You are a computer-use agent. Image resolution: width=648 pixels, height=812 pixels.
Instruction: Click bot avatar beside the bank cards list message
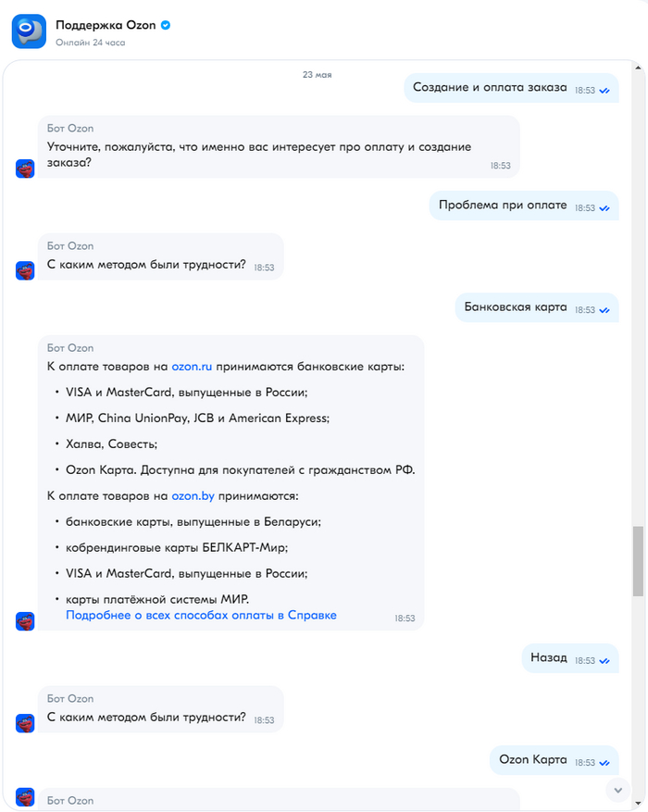click(25, 621)
